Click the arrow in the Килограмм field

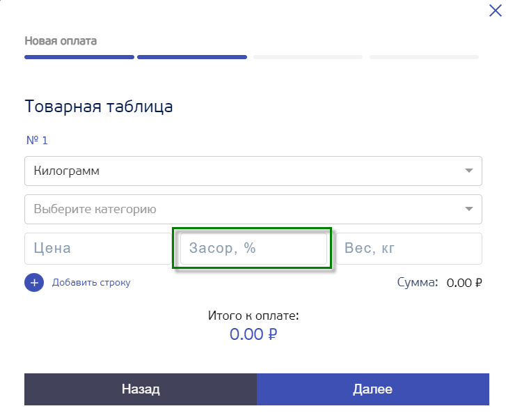click(x=469, y=171)
